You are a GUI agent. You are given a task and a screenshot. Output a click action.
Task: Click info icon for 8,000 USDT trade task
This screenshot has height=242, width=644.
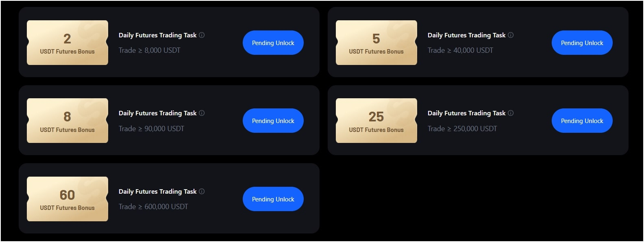coord(202,35)
